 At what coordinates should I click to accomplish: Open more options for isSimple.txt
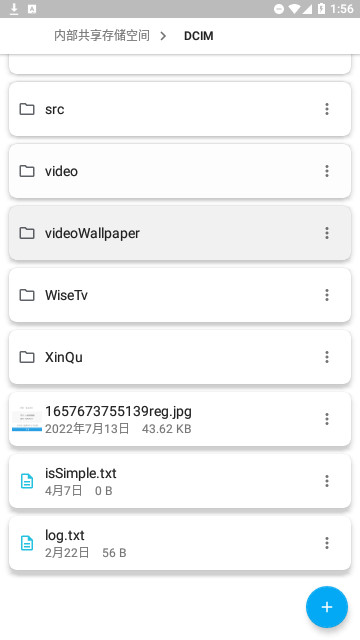327,481
